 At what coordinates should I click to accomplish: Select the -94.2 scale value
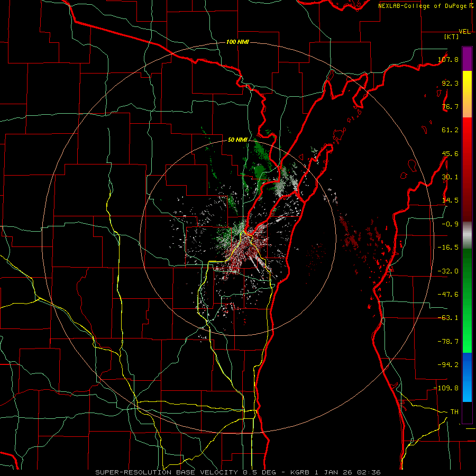[448, 365]
